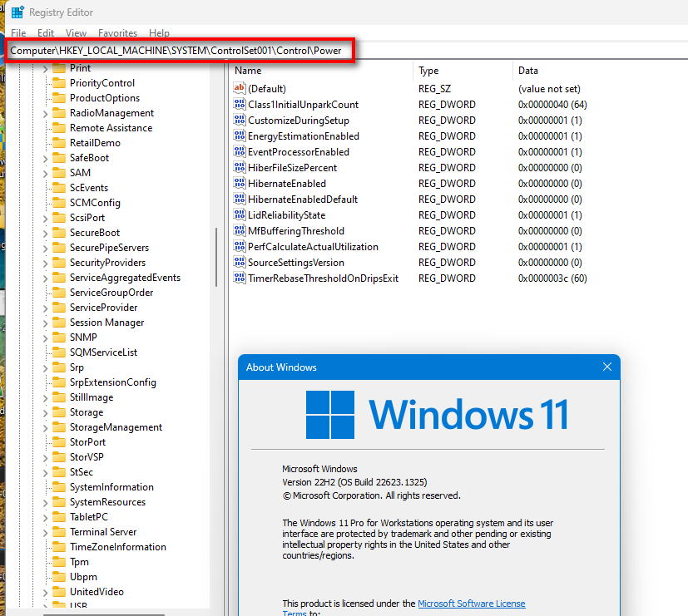
Task: Expand the TabletPC key
Action: pyautogui.click(x=45, y=518)
